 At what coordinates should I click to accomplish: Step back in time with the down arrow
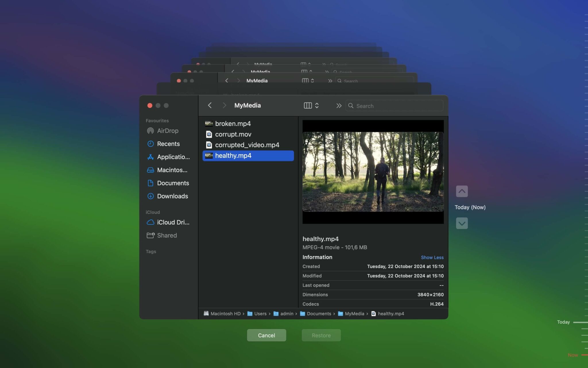pyautogui.click(x=462, y=223)
